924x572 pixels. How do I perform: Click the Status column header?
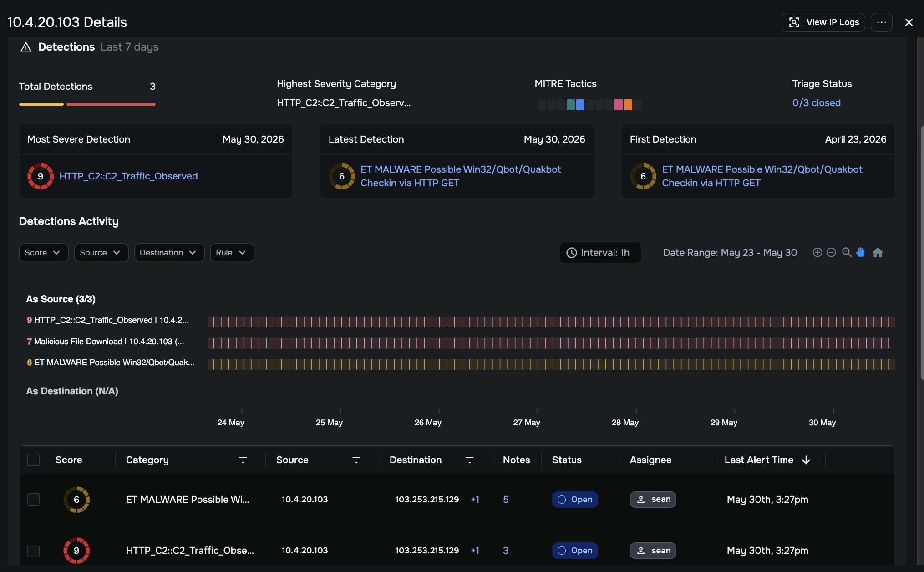tap(567, 460)
